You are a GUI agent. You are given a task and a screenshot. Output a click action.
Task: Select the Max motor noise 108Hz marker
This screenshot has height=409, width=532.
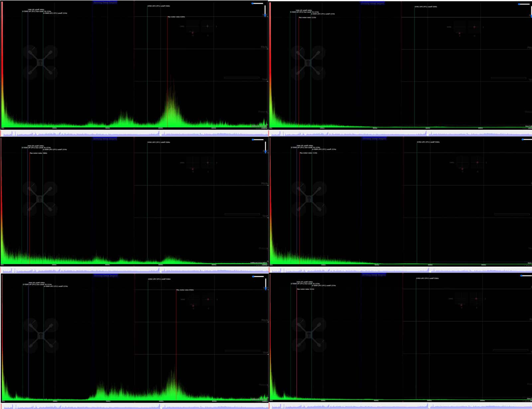39,153
